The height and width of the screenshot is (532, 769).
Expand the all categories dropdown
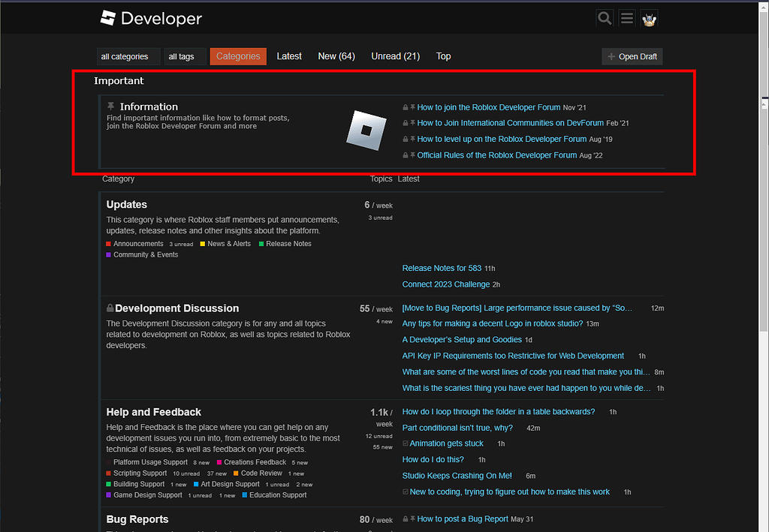tap(128, 57)
